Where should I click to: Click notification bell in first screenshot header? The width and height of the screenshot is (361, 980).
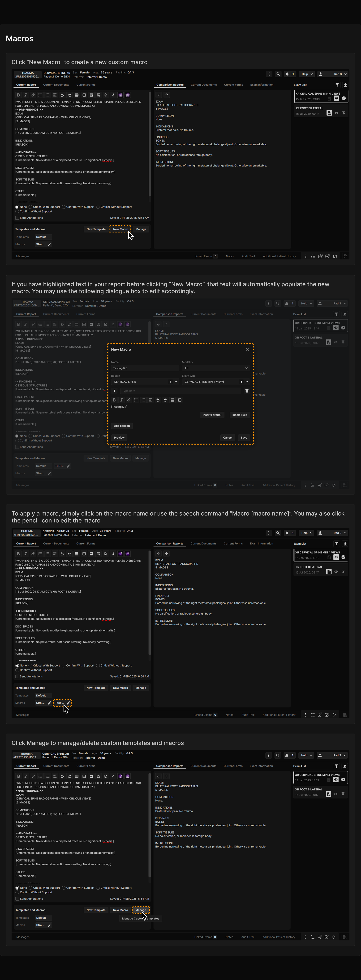[287, 74]
